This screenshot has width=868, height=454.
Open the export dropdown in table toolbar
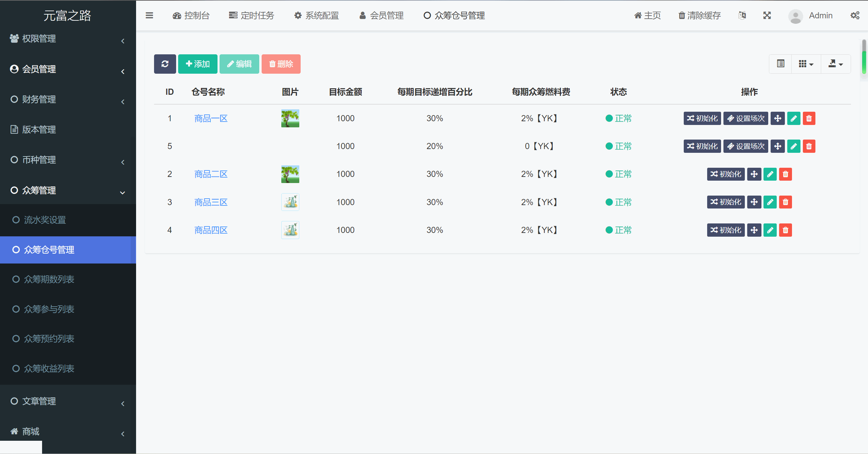coord(835,64)
